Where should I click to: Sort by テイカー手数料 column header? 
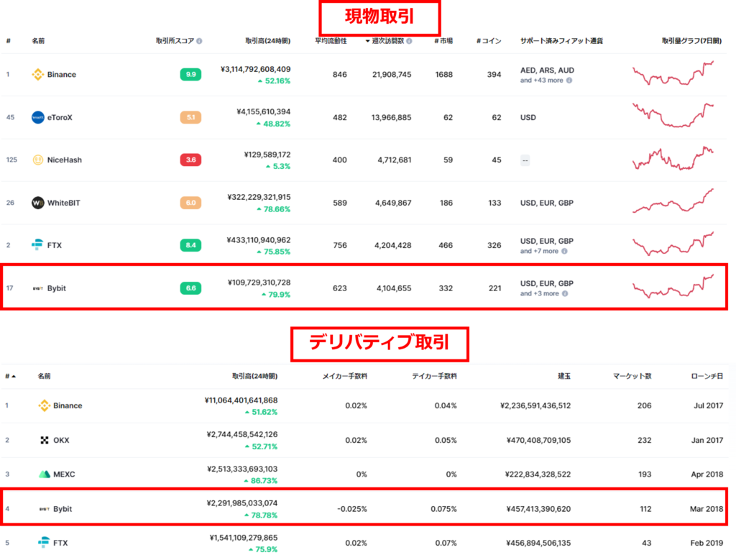[434, 376]
